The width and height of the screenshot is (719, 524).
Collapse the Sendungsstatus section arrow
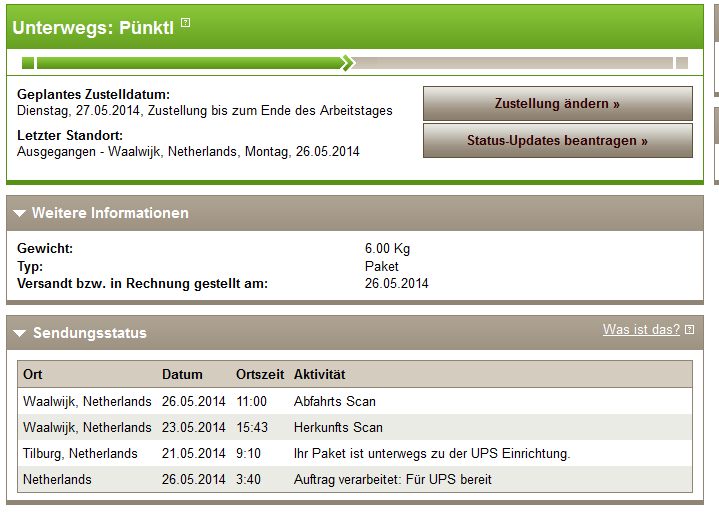pyautogui.click(x=20, y=333)
